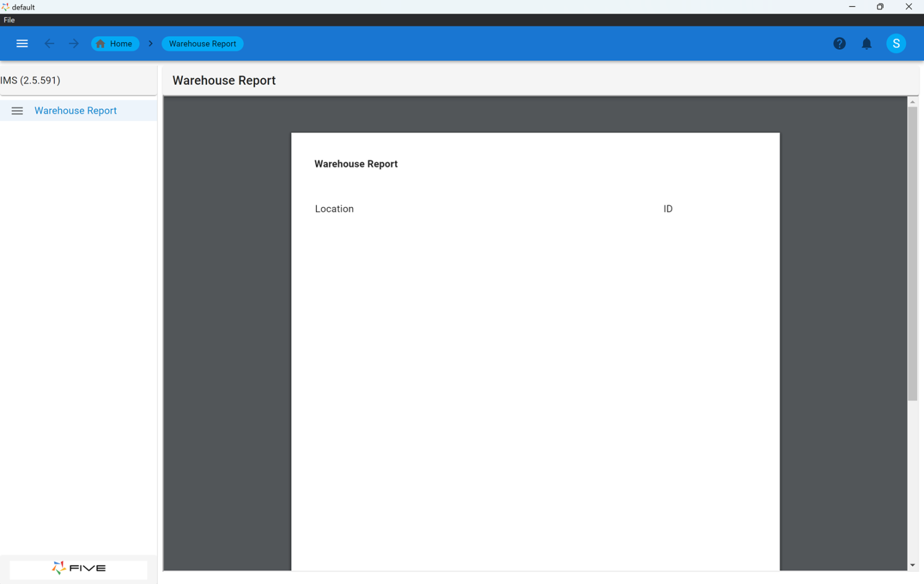Select the Warehouse Report breadcrumb tab

(x=202, y=43)
